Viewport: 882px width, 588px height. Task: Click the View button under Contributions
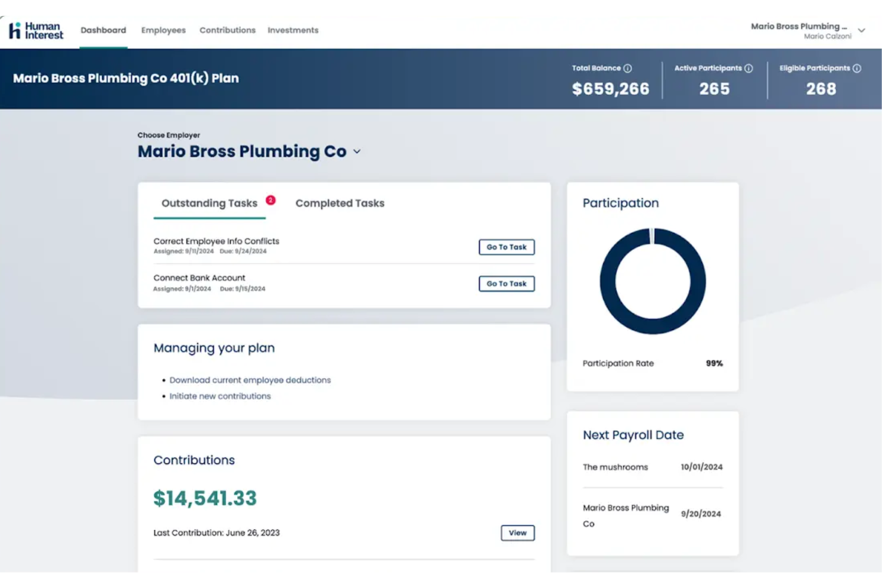(517, 533)
